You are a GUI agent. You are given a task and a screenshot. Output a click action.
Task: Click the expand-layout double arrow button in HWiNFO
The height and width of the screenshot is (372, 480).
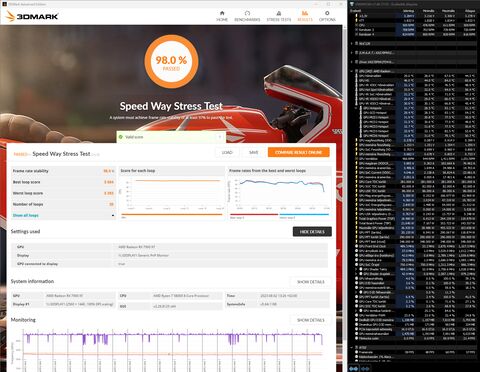click(x=354, y=368)
